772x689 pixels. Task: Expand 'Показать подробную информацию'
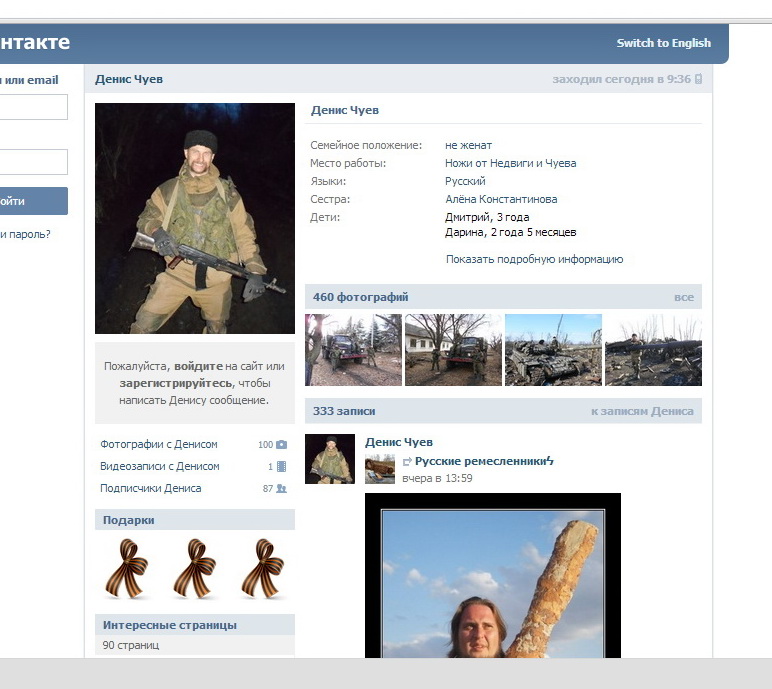click(534, 259)
